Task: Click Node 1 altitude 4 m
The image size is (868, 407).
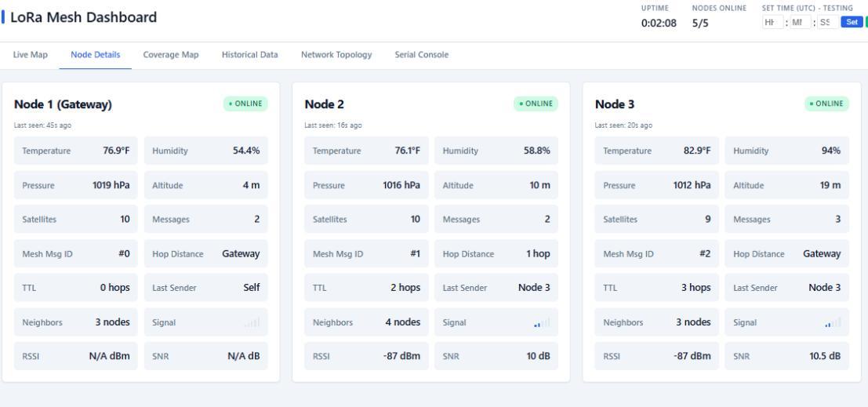Action: pos(252,185)
